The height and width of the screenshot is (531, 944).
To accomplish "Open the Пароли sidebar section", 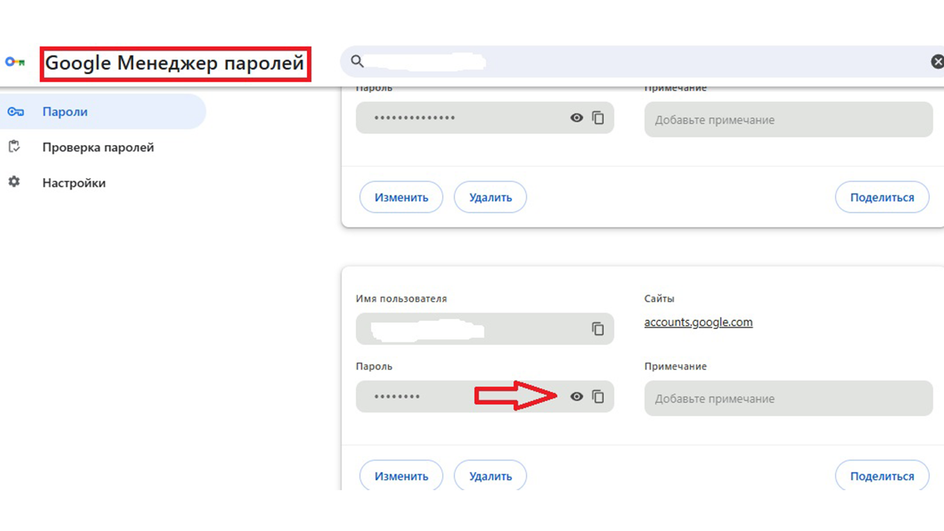I will [x=103, y=111].
